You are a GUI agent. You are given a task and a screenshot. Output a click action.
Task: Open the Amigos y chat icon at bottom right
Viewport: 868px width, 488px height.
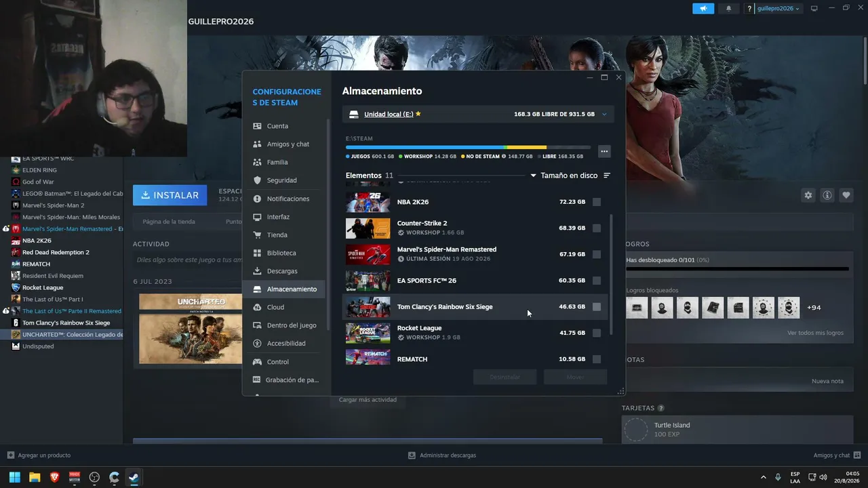857,455
